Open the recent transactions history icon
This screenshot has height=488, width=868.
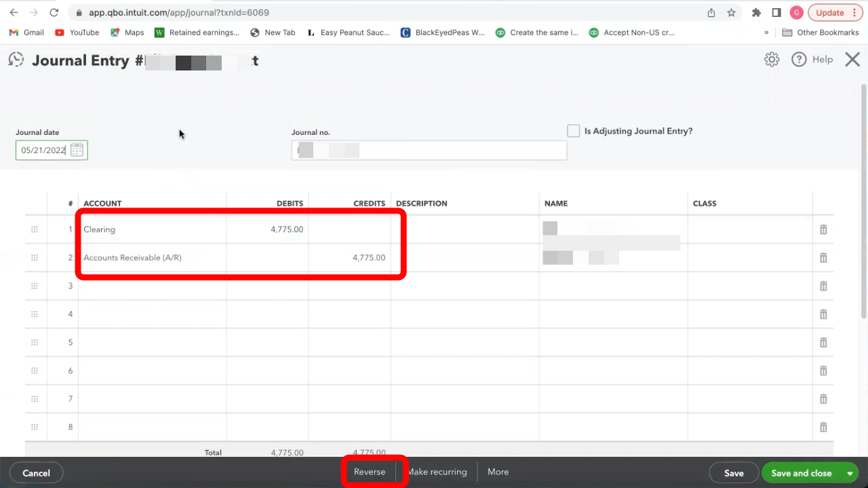pos(16,60)
